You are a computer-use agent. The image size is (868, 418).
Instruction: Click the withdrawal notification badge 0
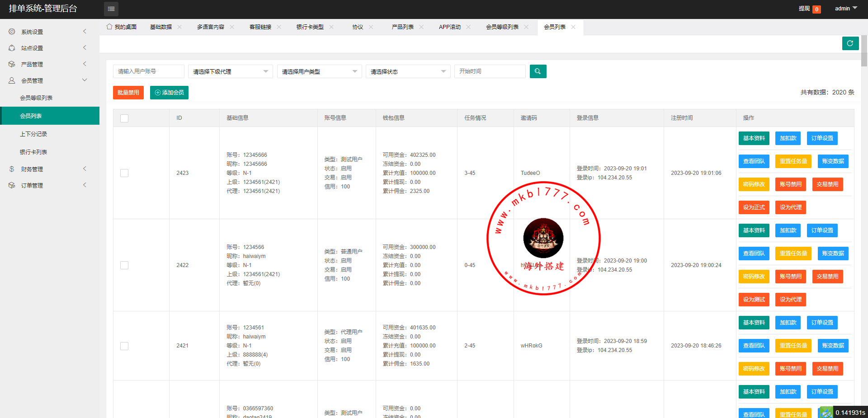(816, 9)
